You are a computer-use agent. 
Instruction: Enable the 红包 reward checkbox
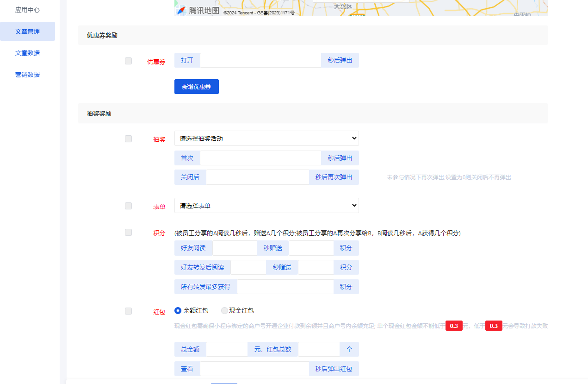point(128,311)
